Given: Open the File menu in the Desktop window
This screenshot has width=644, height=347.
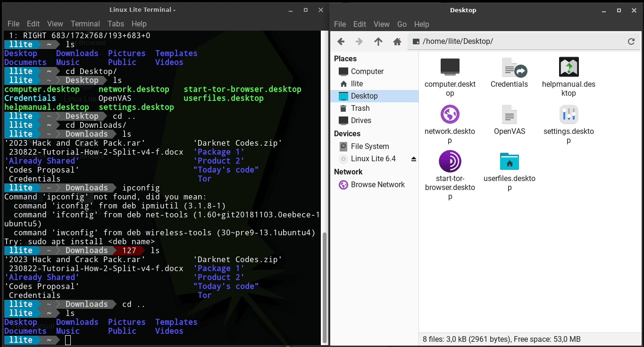Looking at the screenshot, I should point(340,24).
